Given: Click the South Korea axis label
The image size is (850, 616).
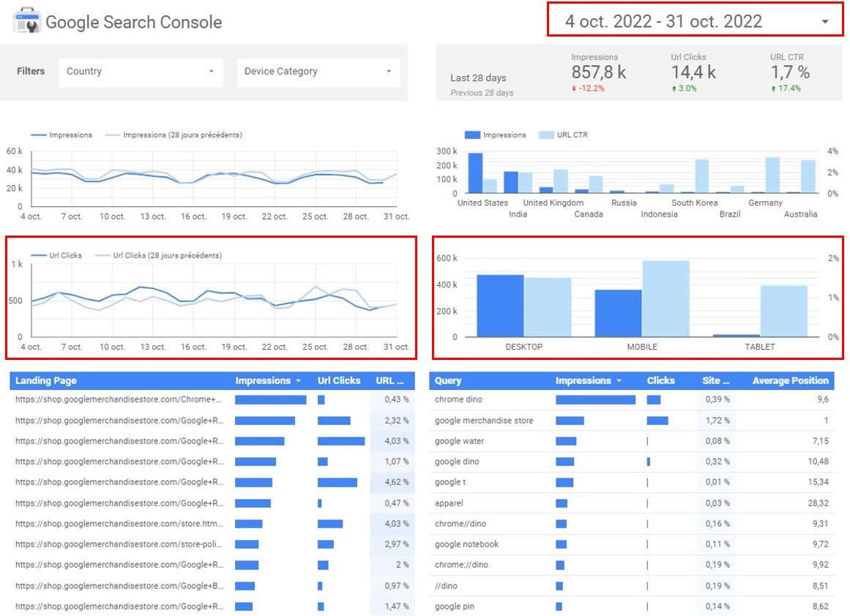Looking at the screenshot, I should coord(694,203).
